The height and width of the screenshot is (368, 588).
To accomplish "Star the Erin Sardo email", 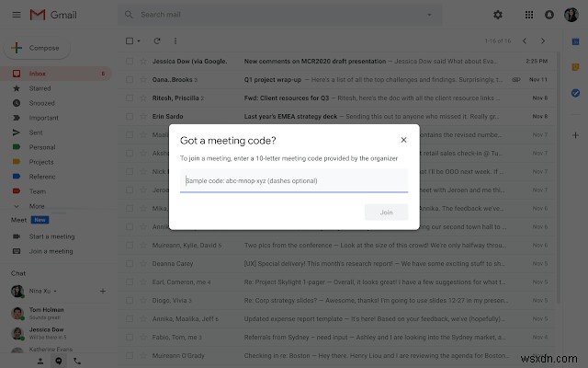I will pos(143,117).
